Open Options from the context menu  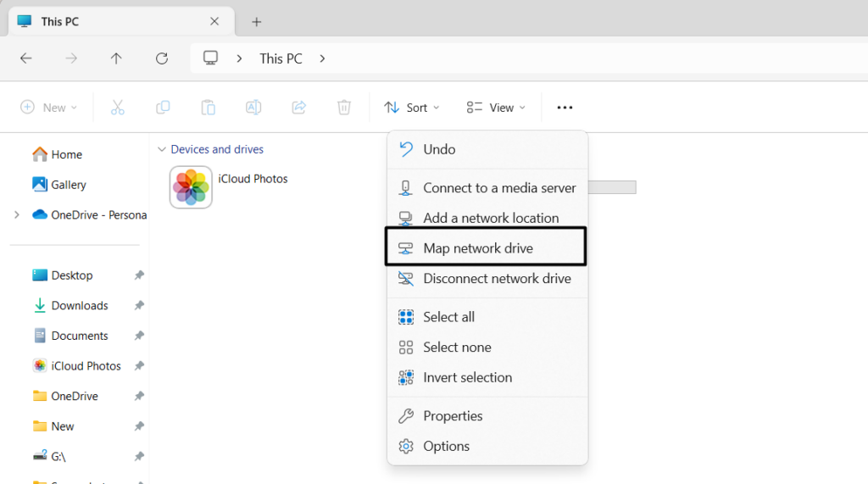446,446
